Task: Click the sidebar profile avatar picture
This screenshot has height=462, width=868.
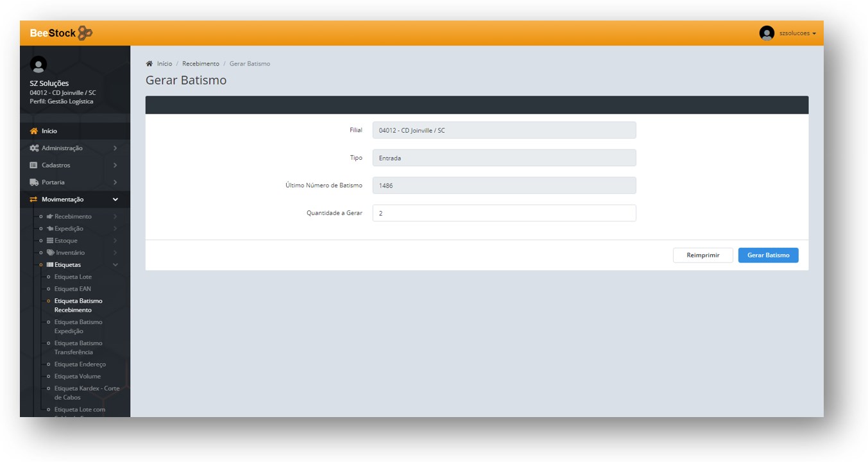Action: (38, 64)
